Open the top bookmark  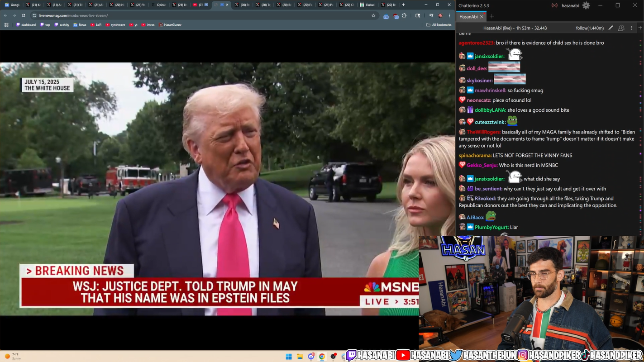point(46,25)
